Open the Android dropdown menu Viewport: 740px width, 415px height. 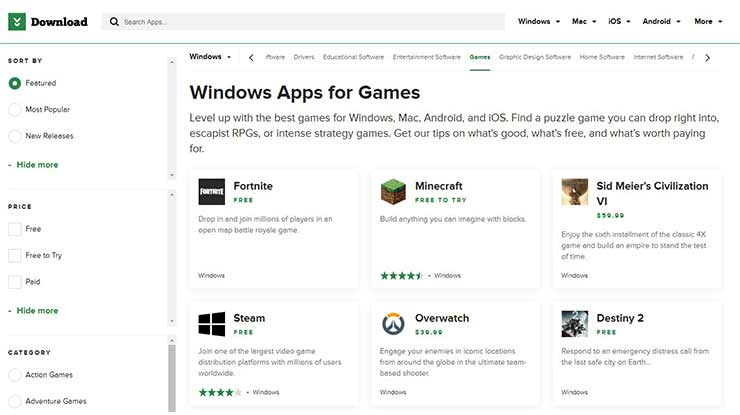pos(661,21)
